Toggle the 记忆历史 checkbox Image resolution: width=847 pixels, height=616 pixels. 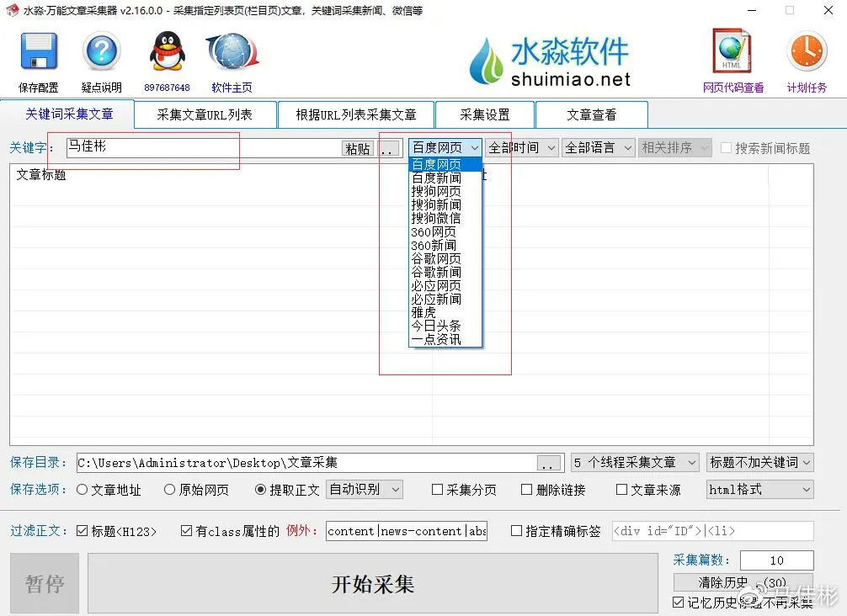click(679, 602)
